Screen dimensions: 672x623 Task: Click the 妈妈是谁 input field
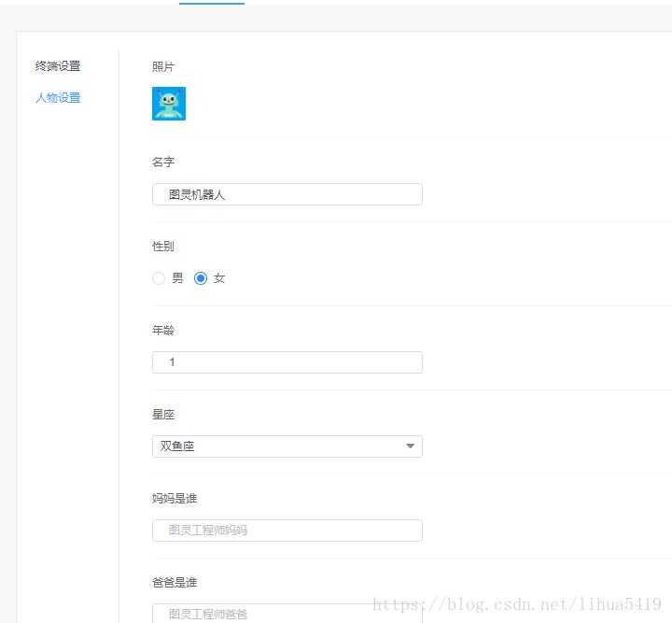[287, 531]
